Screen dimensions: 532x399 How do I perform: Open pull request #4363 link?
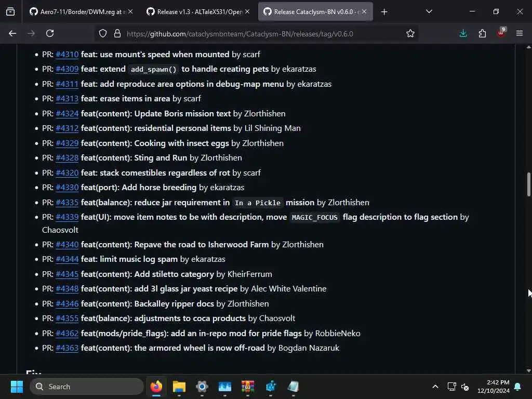coord(67,348)
